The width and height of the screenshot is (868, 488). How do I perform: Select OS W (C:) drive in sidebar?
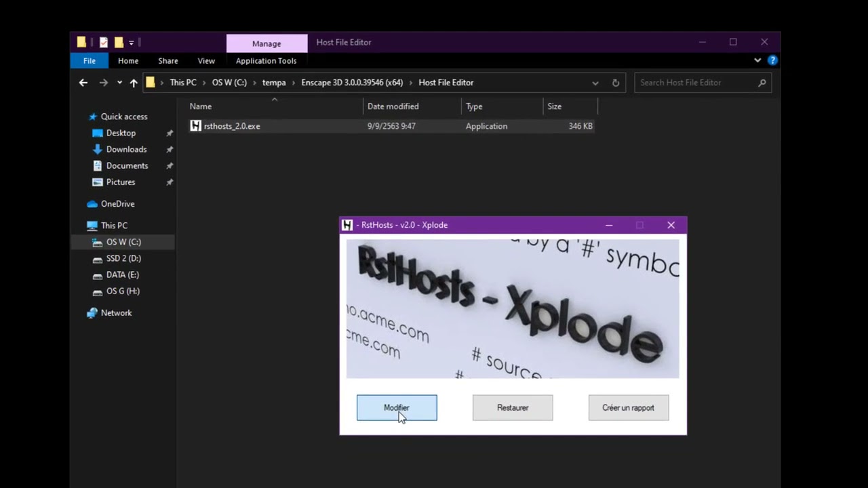point(123,242)
